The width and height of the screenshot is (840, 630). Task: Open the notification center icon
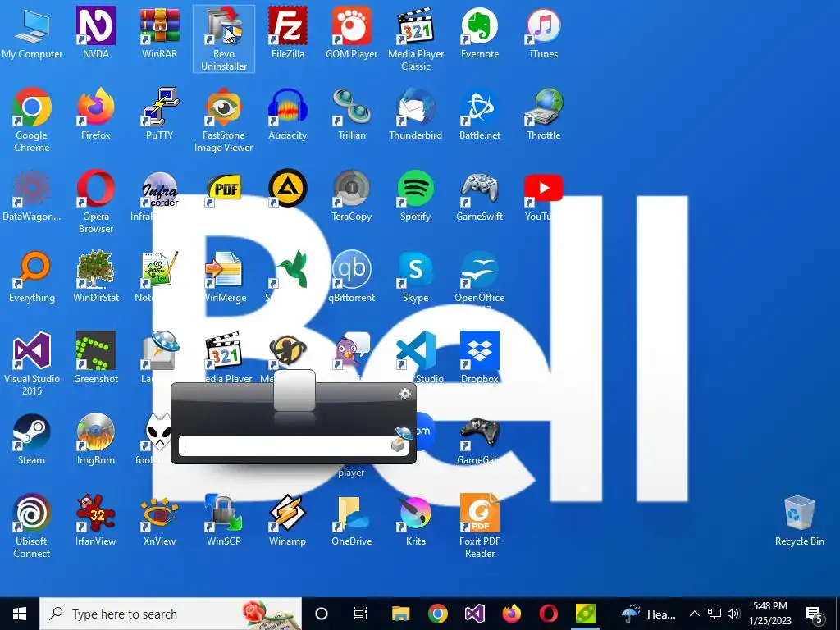[815, 614]
